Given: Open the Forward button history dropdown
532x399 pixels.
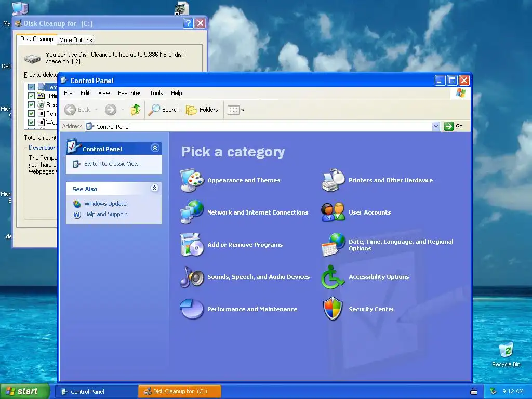Looking at the screenshot, I should 123,110.
